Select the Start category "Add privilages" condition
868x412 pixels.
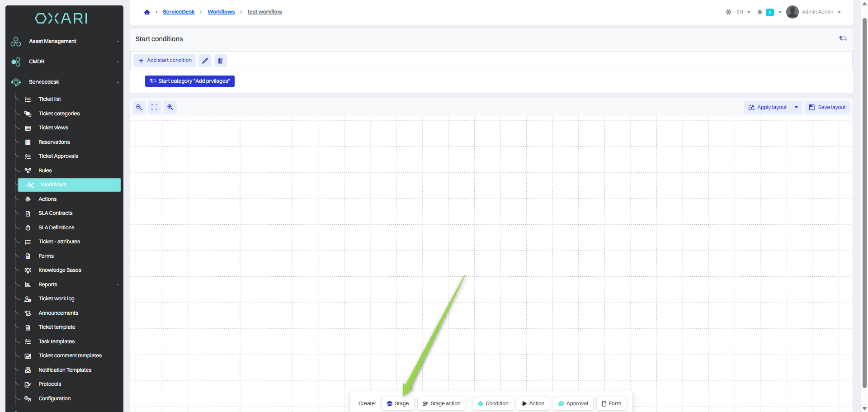click(x=190, y=81)
